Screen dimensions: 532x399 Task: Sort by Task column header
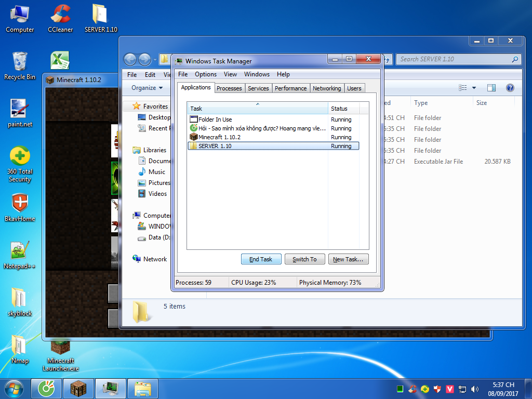coord(258,108)
